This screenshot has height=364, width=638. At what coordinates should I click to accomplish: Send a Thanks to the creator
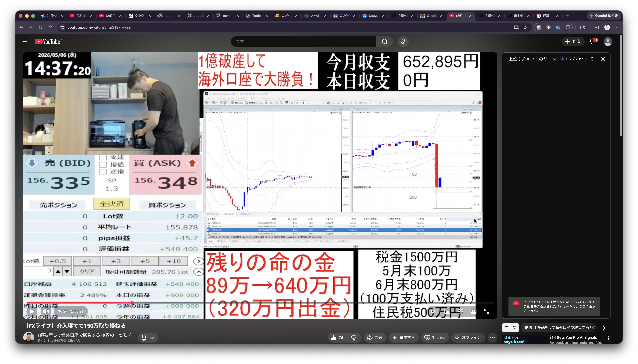click(x=435, y=338)
